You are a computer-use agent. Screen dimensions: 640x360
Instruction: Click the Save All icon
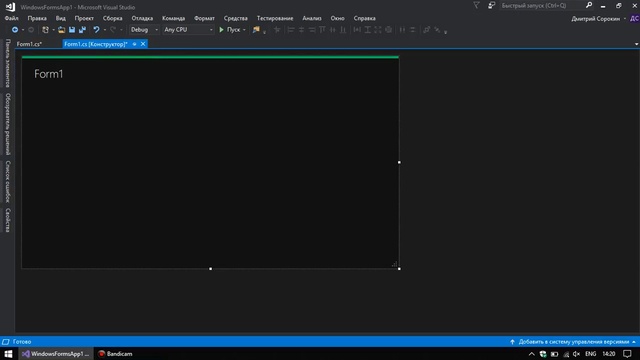[82, 30]
